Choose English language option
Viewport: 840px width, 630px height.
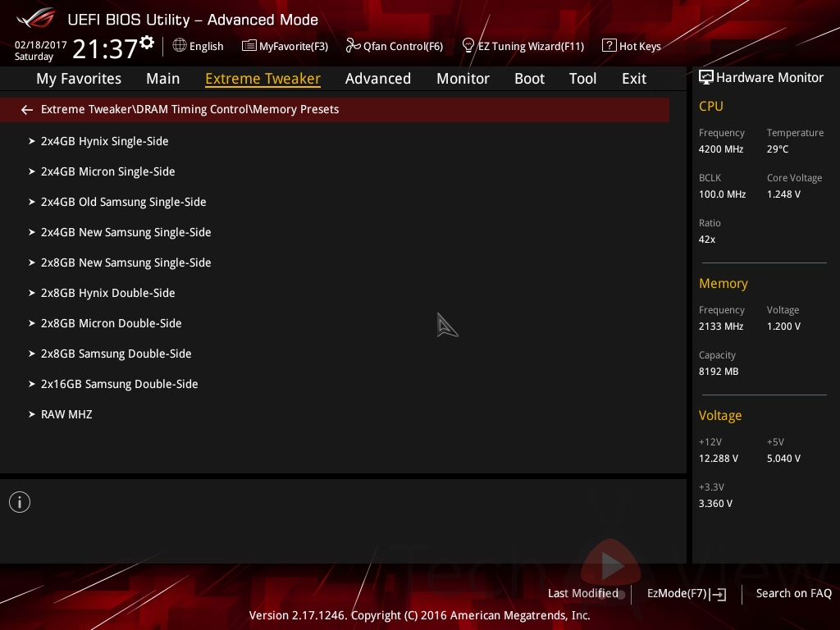click(206, 47)
